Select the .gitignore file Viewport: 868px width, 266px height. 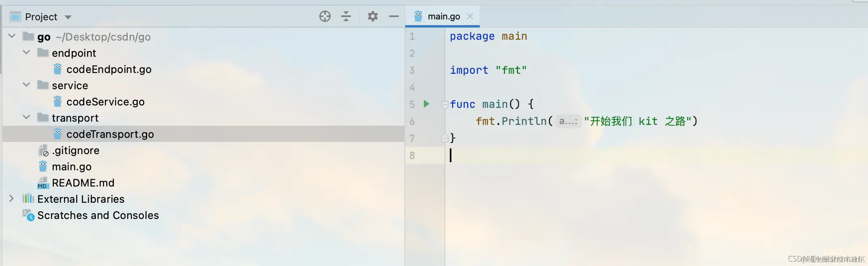pos(75,150)
